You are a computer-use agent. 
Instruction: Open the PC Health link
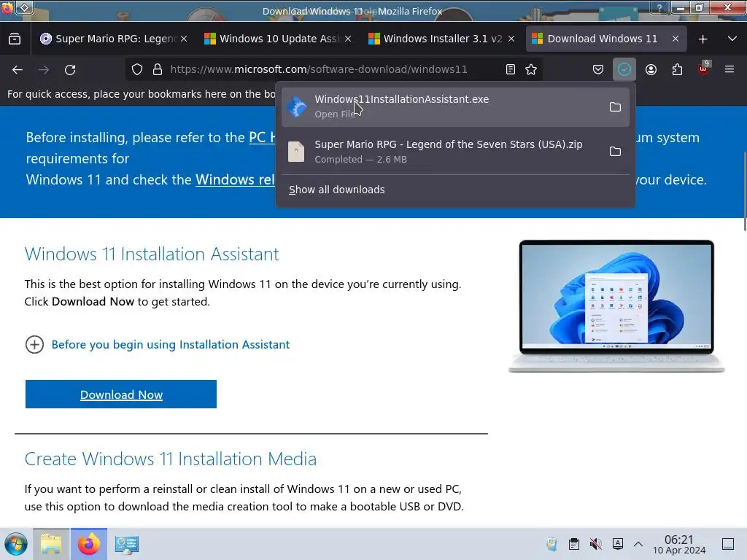tap(262, 137)
